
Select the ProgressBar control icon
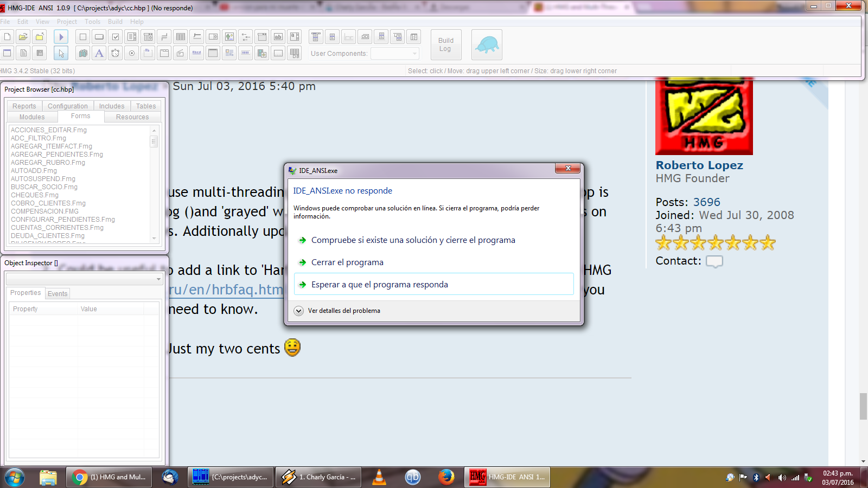point(246,53)
